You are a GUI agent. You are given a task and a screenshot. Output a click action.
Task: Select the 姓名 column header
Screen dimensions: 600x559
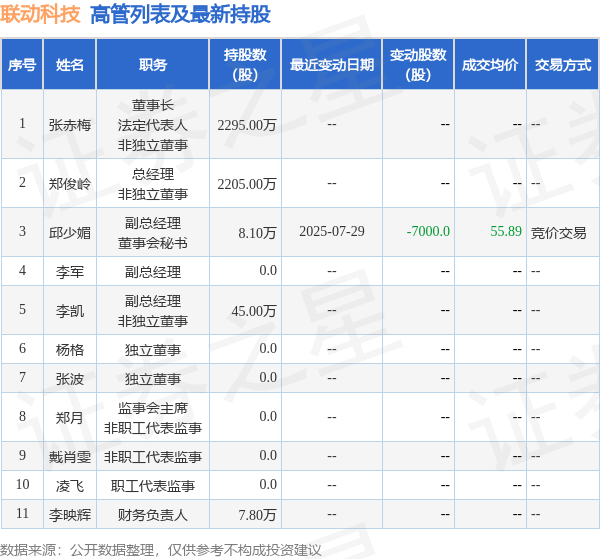[x=70, y=65]
